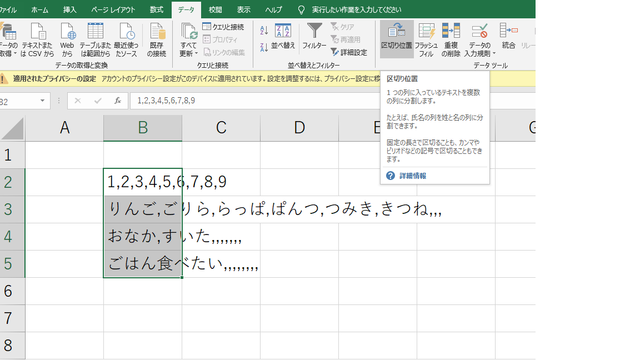Select cell starting with りんご,ごりら
The image size is (640, 360).
tap(142, 209)
